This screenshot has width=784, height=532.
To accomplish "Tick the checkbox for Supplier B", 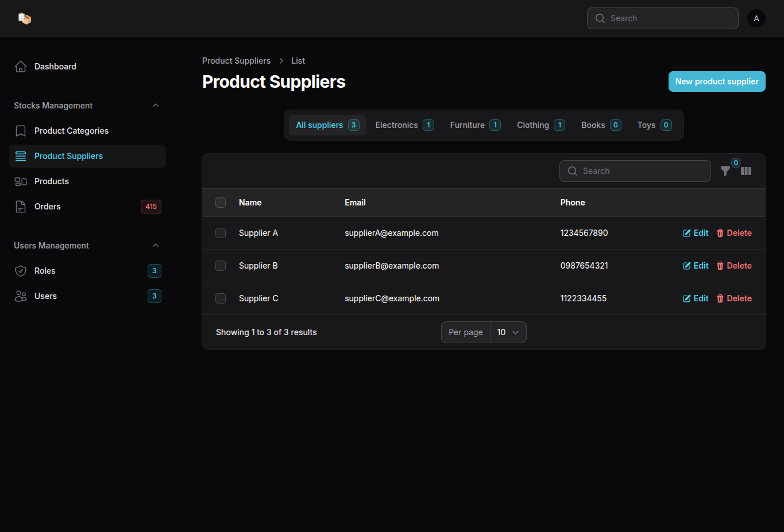I will (x=221, y=266).
